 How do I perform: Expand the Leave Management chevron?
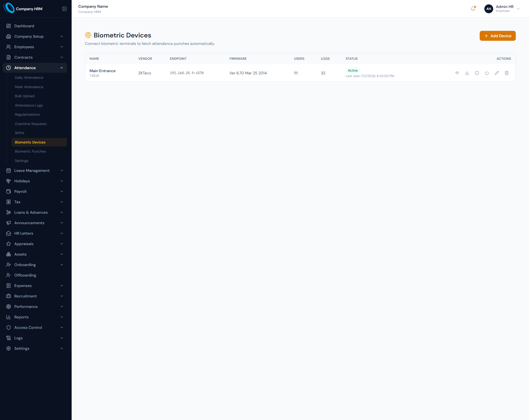(62, 170)
